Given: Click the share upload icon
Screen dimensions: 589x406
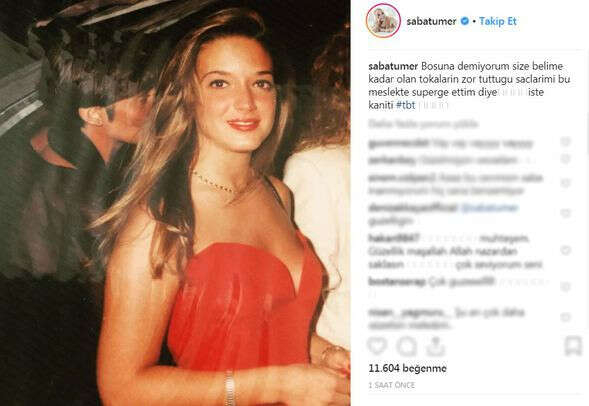Looking at the screenshot, I should pyautogui.click(x=435, y=346).
